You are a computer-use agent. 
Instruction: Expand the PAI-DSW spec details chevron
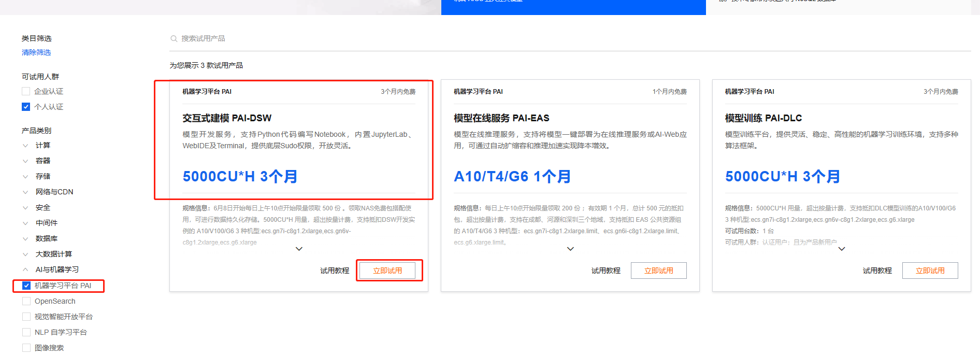[299, 249]
